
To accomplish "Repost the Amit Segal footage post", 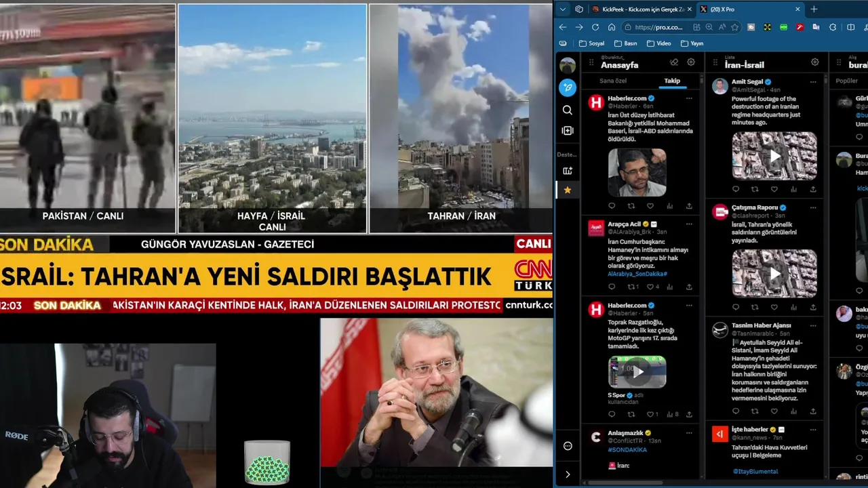I will pyautogui.click(x=755, y=189).
